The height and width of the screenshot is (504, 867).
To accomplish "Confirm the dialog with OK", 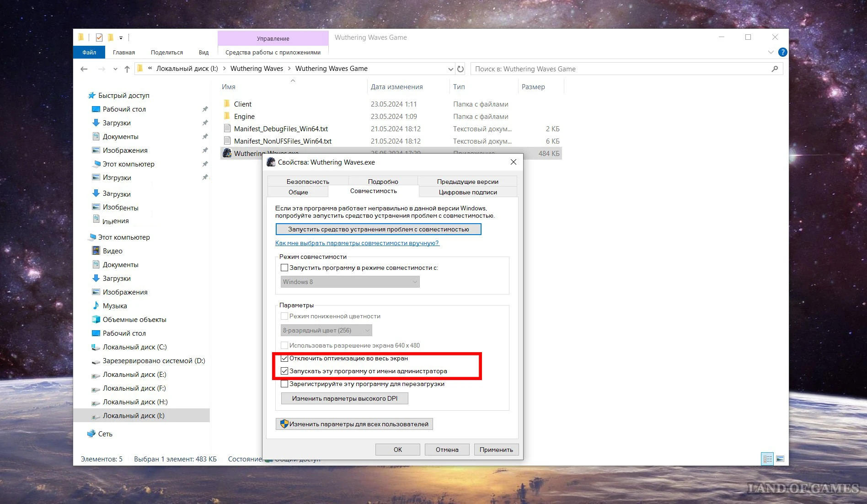I will click(x=398, y=450).
